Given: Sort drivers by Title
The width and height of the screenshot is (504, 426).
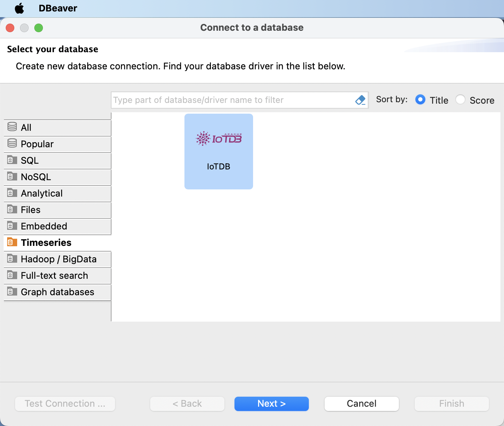Looking at the screenshot, I should [x=420, y=100].
